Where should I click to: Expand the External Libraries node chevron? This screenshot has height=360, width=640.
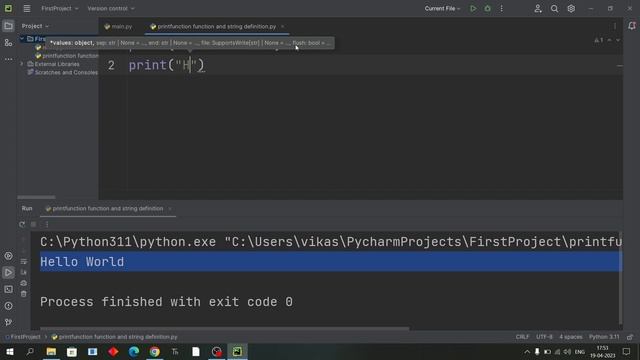22,64
